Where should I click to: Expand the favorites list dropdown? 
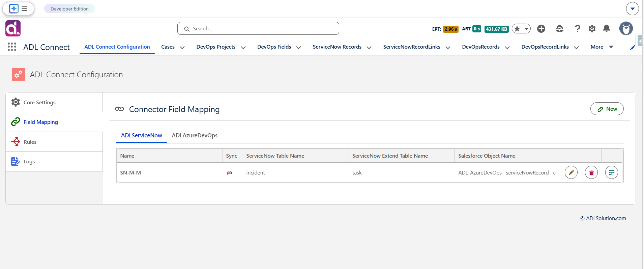coord(526,29)
